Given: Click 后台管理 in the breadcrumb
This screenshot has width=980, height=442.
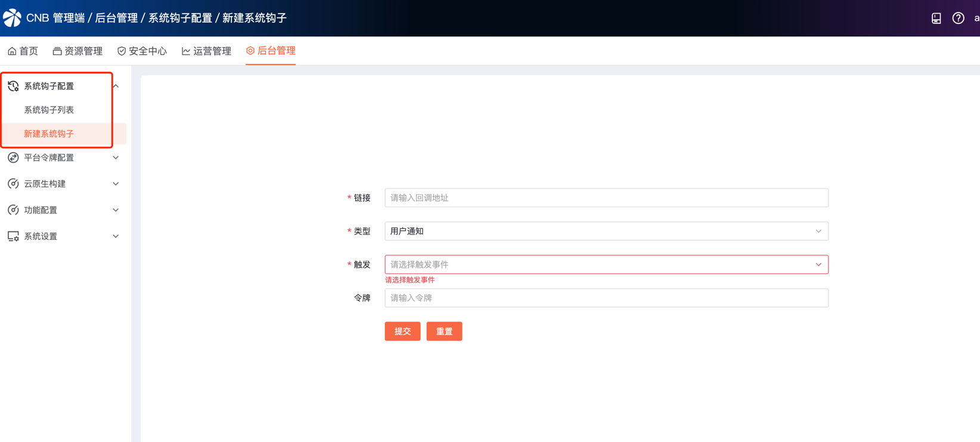Looking at the screenshot, I should [116, 18].
